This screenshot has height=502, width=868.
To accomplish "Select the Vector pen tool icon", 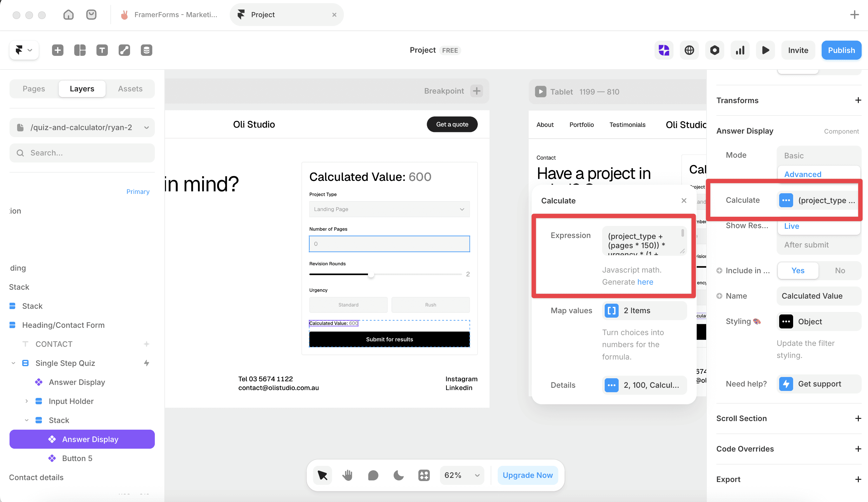I will pyautogui.click(x=124, y=50).
